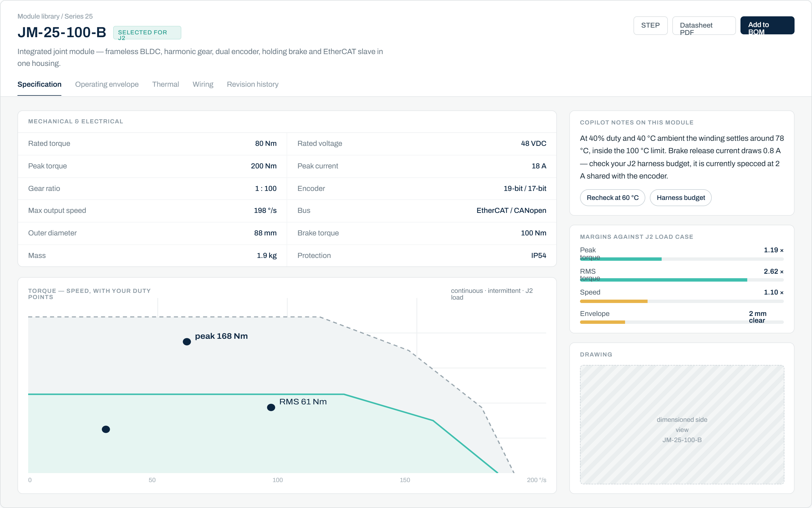This screenshot has width=812, height=508.
Task: Click the Encoder value 19-bit / 17-bit
Action: pyautogui.click(x=525, y=188)
